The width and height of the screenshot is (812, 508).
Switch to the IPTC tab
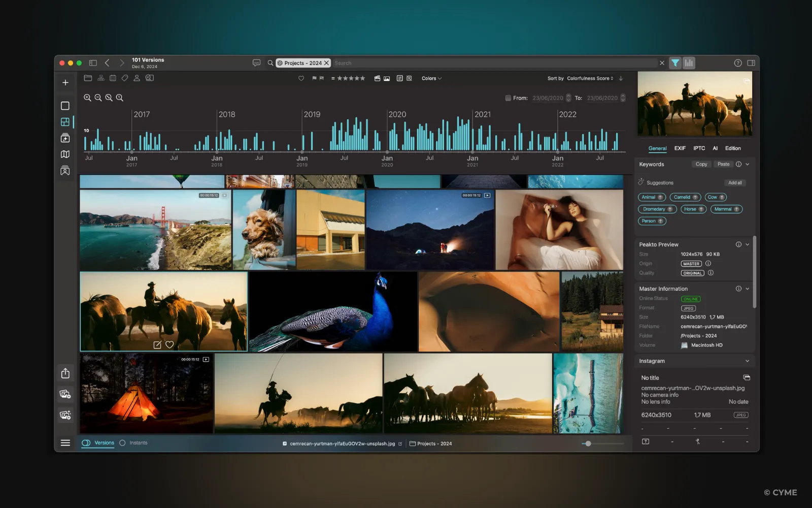pos(699,148)
